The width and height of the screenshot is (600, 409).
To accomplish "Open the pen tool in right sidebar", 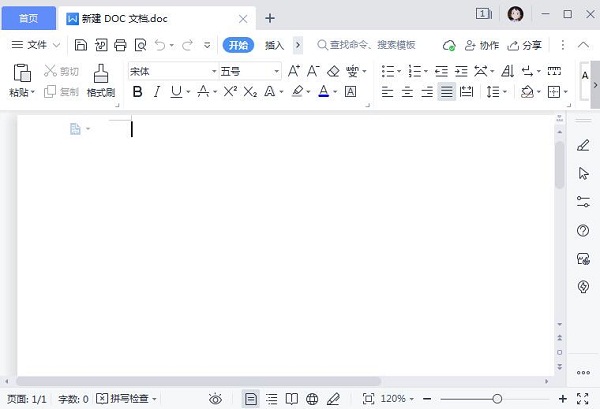I will coord(583,145).
